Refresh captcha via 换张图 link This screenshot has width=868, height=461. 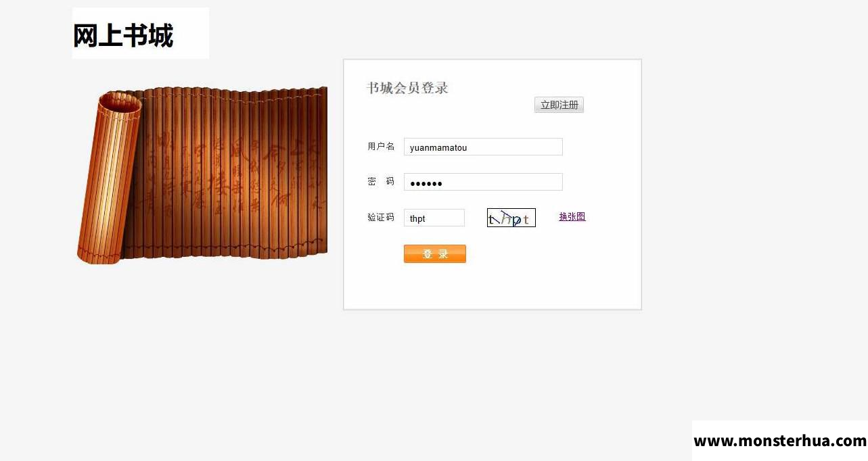tap(572, 217)
